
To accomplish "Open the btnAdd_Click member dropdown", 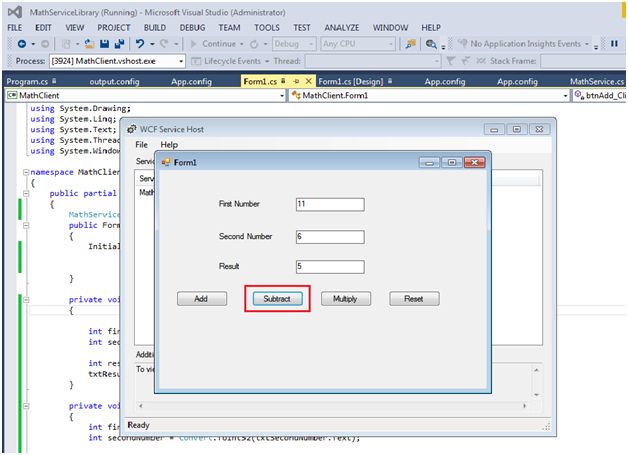I will 600,95.
